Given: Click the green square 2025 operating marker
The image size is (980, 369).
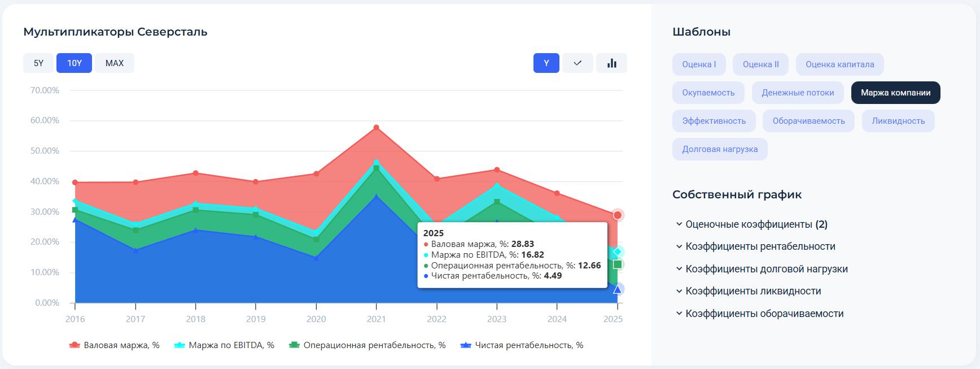Looking at the screenshot, I should pos(618,264).
